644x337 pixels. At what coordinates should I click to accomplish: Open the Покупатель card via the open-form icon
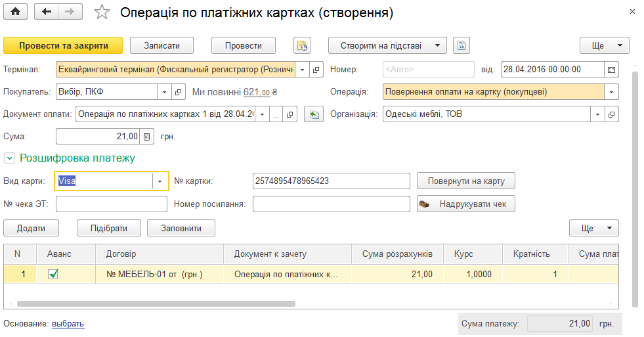[x=178, y=92]
